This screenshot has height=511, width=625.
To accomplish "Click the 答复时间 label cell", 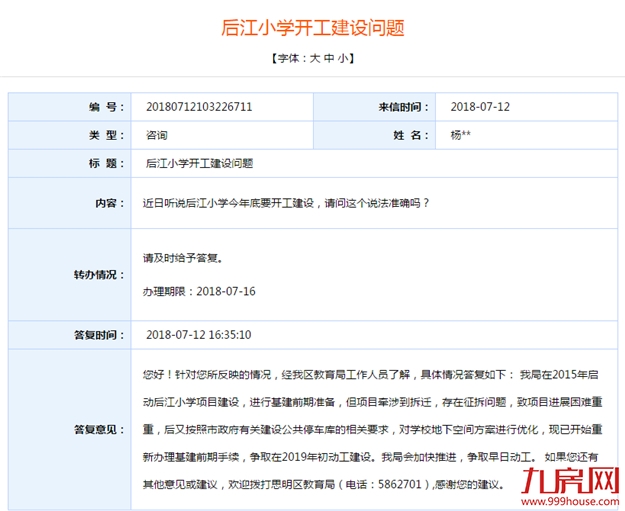I will click(70, 335).
